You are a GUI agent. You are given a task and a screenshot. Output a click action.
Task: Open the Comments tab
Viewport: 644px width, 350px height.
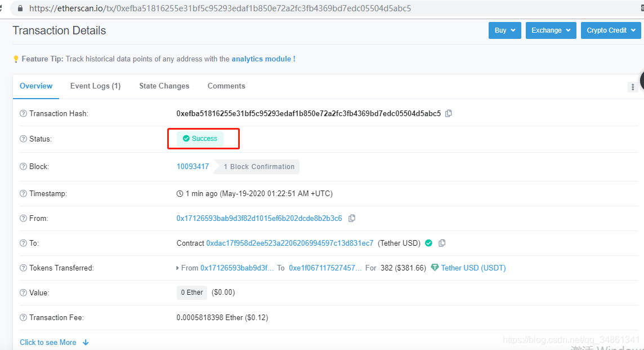(x=226, y=86)
